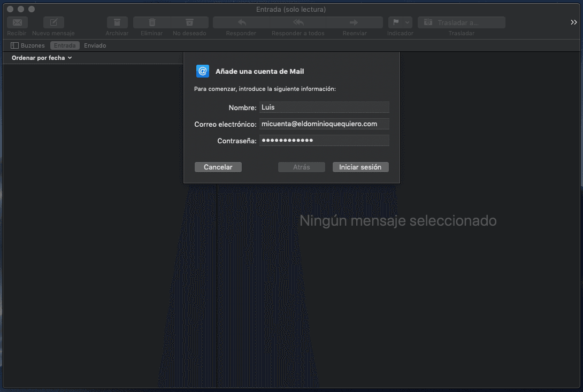Click the Indicador flag icon

pos(396,22)
